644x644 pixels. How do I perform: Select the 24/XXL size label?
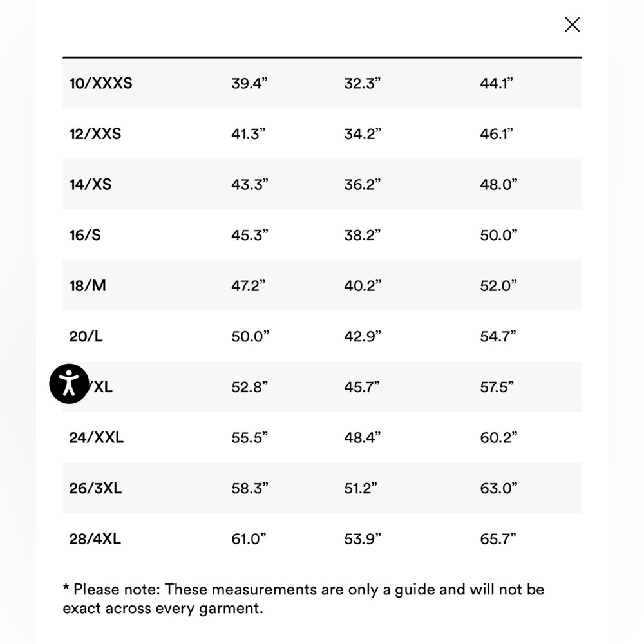(x=97, y=438)
